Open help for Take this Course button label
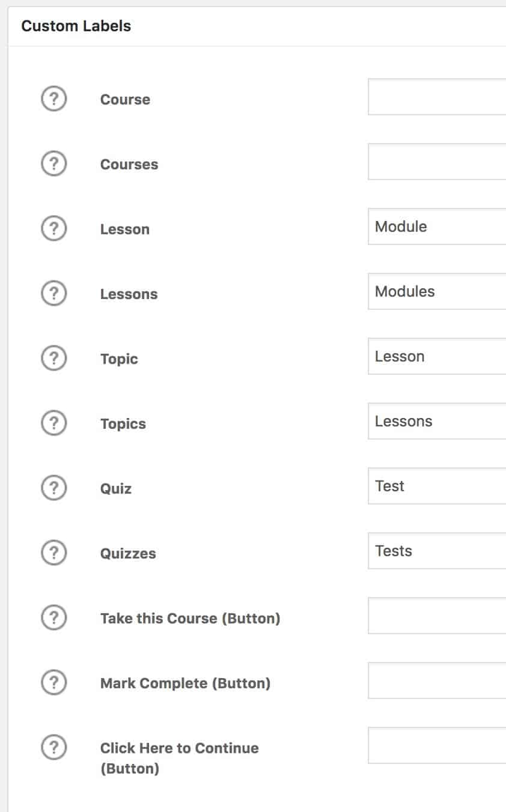This screenshot has height=812, width=506. click(x=53, y=617)
